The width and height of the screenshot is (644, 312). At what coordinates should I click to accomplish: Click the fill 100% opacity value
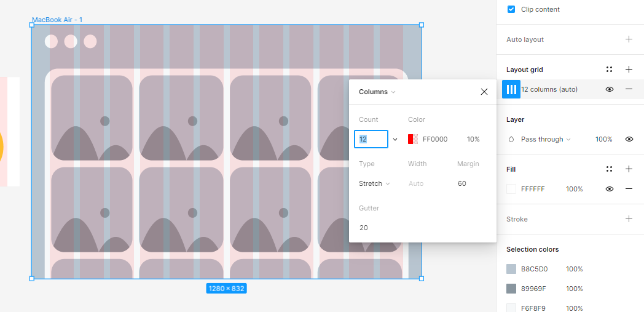coord(574,189)
